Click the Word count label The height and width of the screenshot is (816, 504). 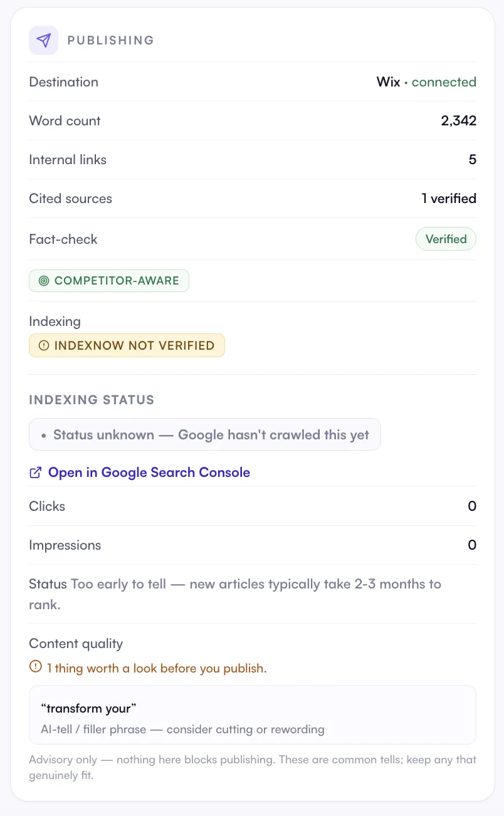[x=65, y=121]
